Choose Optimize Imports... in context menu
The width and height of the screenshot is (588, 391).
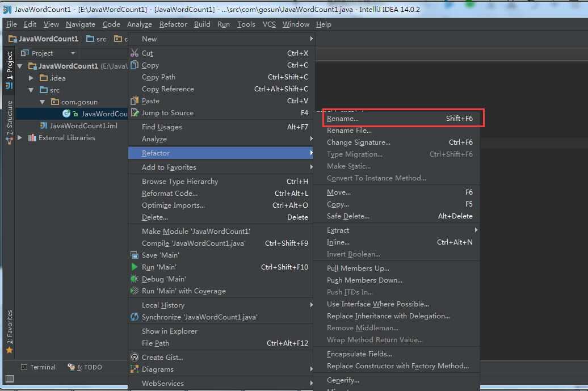(x=221, y=205)
